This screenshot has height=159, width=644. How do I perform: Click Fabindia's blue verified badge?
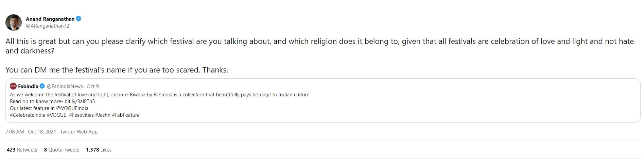[42, 86]
